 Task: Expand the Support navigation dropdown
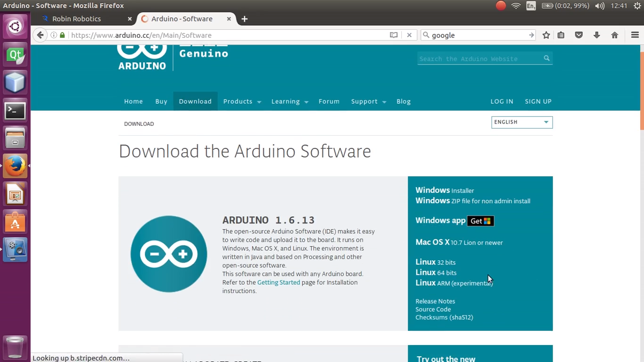368,101
